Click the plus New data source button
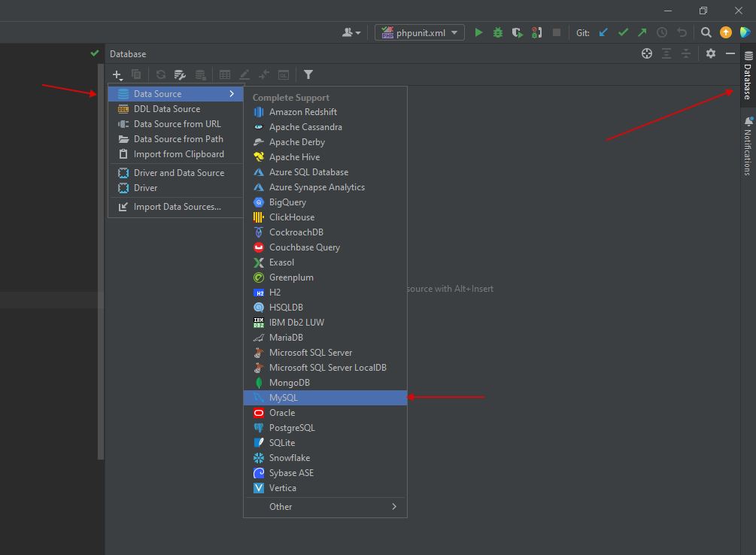The width and height of the screenshot is (756, 555). pyautogui.click(x=117, y=74)
